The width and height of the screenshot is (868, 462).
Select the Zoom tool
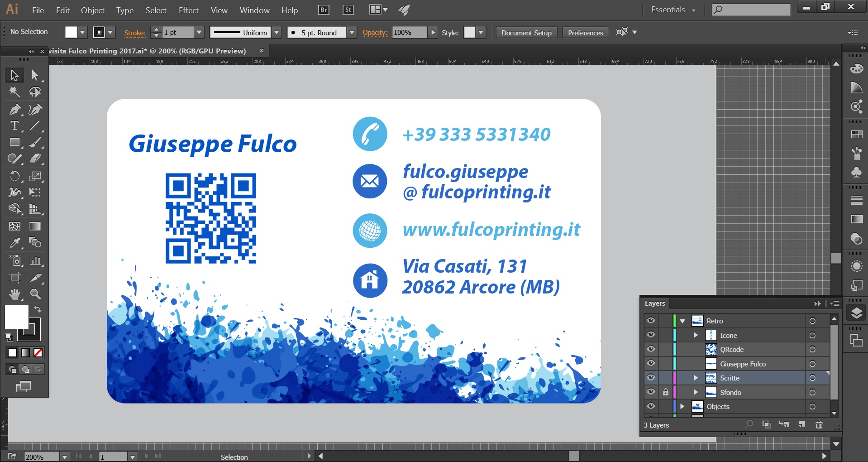35,294
